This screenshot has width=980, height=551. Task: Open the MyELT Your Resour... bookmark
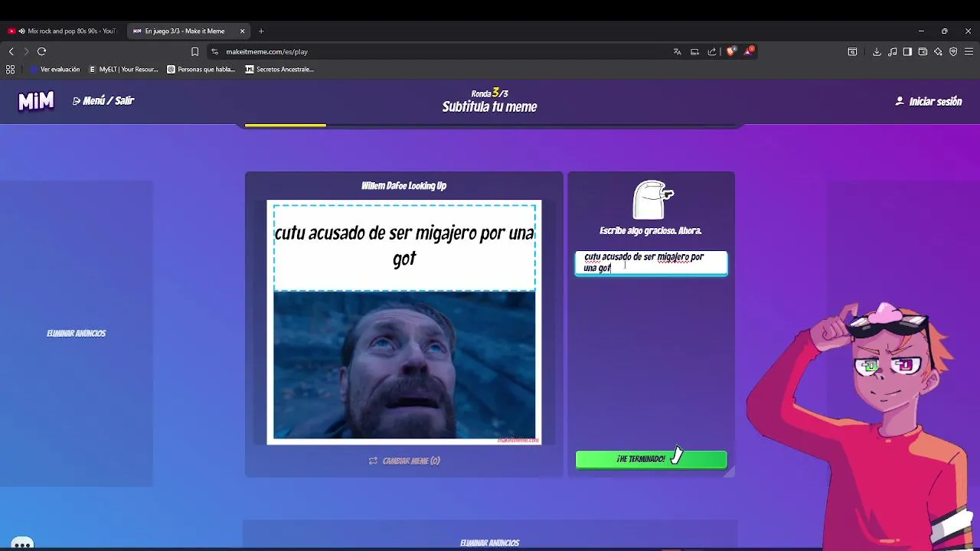[x=123, y=69]
